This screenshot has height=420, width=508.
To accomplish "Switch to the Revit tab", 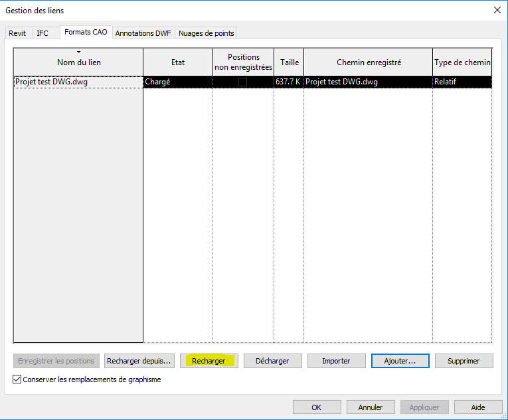I will tap(17, 33).
